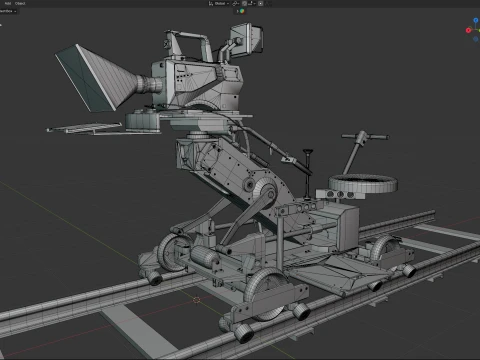480x360 pixels.
Task: Open the Object menu in the viewport header
Action: pyautogui.click(x=20, y=3)
